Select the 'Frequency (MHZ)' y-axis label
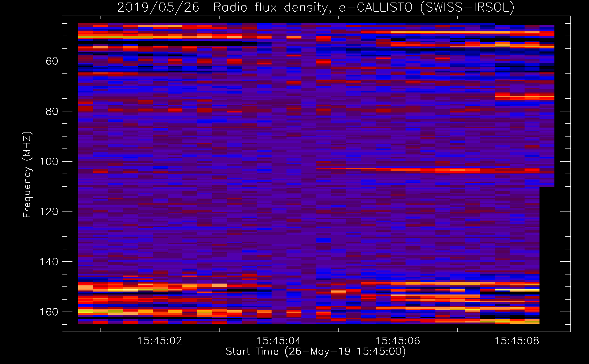This screenshot has width=589, height=364. (x=27, y=175)
